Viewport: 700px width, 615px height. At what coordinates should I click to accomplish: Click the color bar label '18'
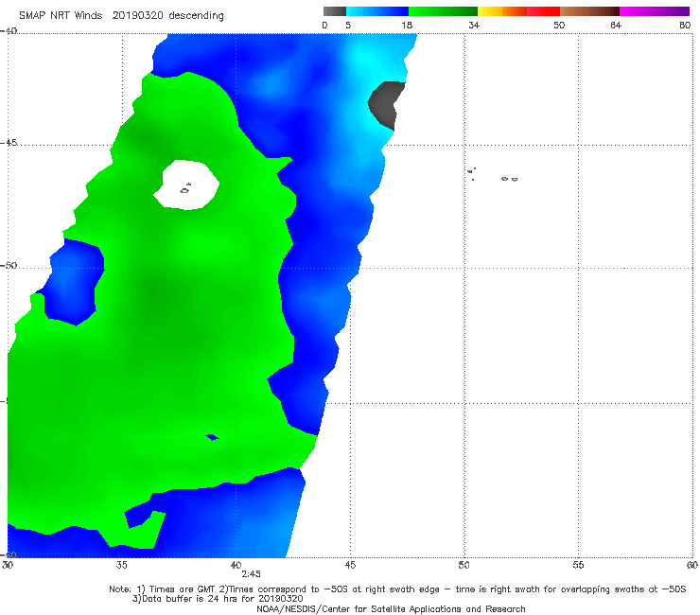pyautogui.click(x=407, y=26)
